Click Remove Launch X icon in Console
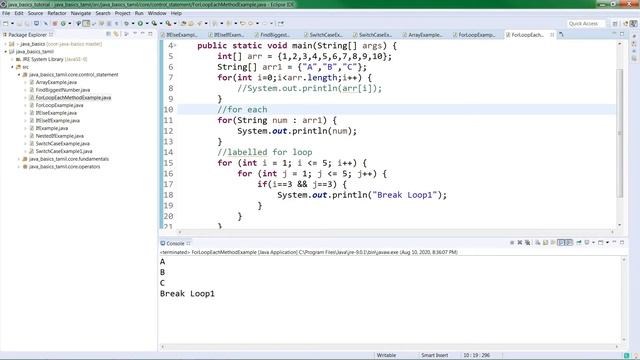 520,242
